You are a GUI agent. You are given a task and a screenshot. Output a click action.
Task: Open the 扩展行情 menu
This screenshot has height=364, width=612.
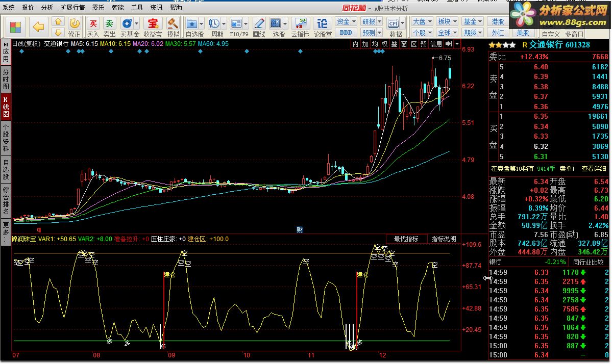[72, 8]
